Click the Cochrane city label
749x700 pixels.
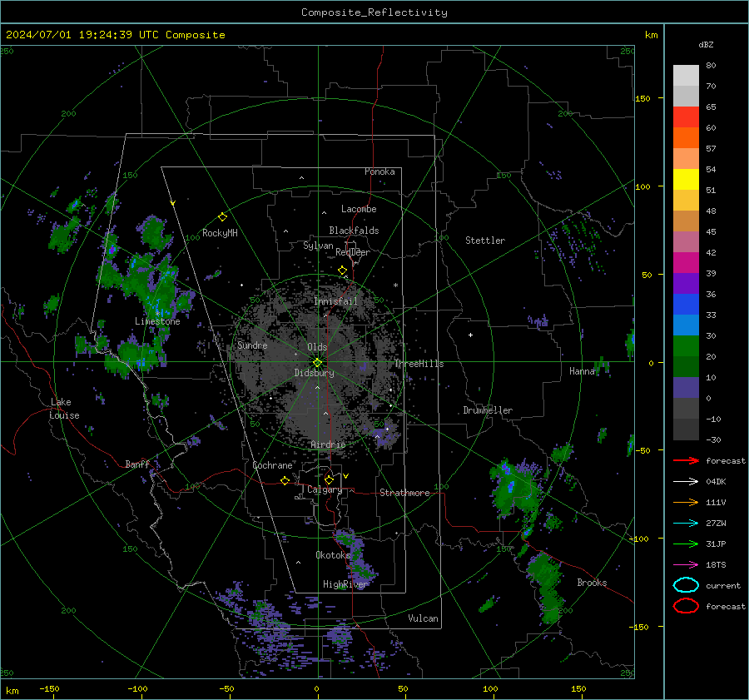(272, 465)
